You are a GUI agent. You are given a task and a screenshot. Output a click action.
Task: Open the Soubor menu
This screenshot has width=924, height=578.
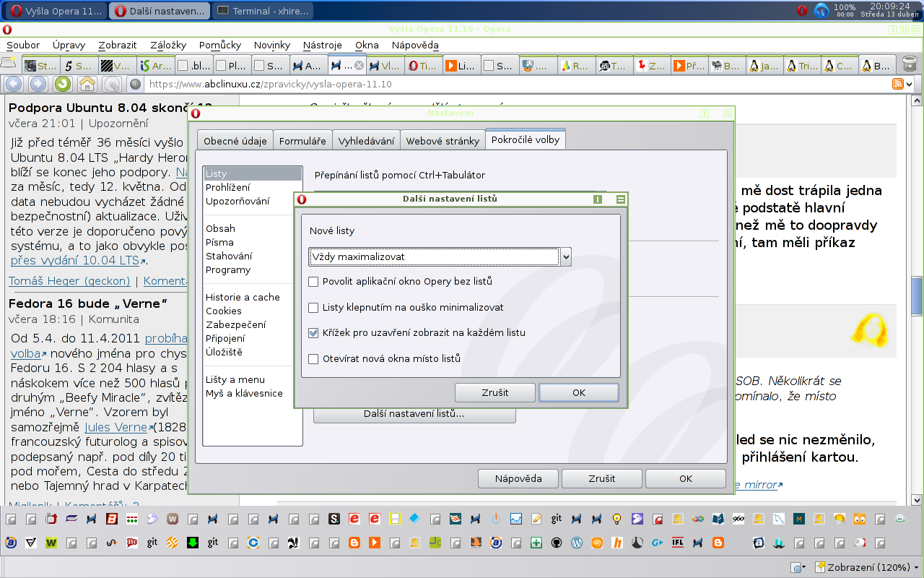point(23,45)
